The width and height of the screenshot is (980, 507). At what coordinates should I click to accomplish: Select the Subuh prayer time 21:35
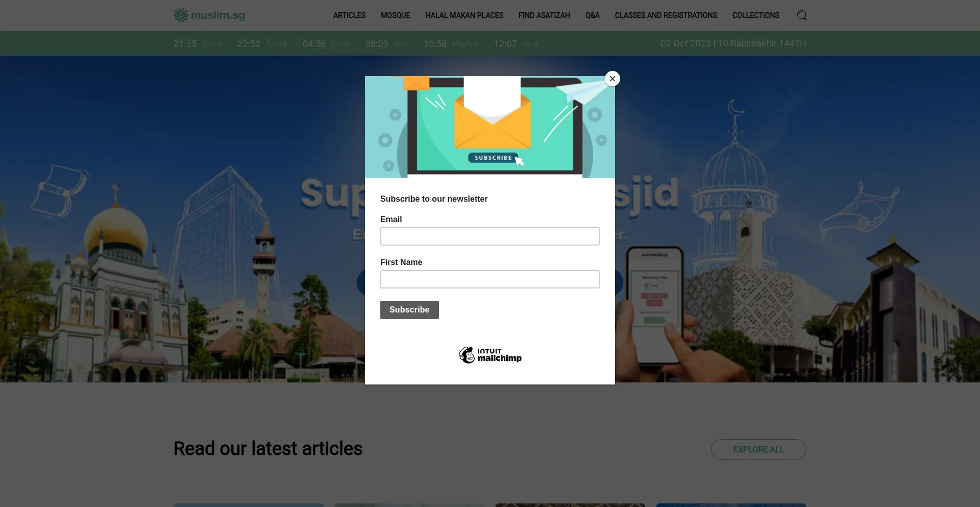pos(185,44)
